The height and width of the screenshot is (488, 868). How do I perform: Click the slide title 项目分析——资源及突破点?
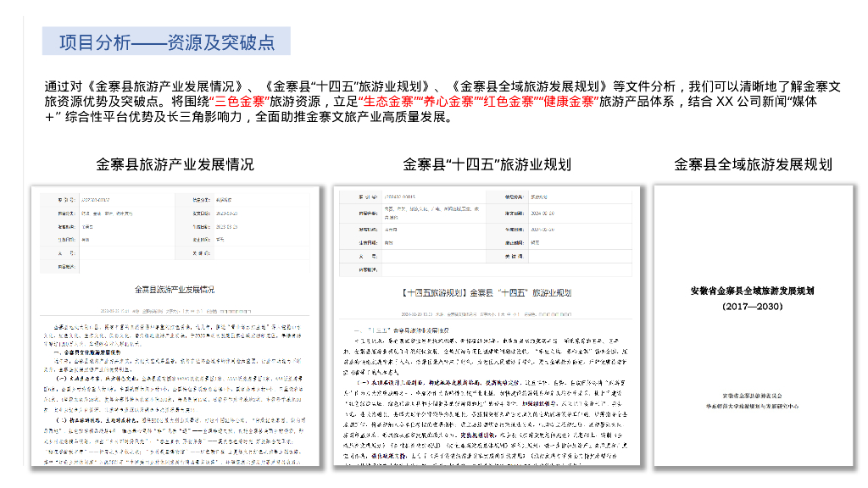(167, 42)
